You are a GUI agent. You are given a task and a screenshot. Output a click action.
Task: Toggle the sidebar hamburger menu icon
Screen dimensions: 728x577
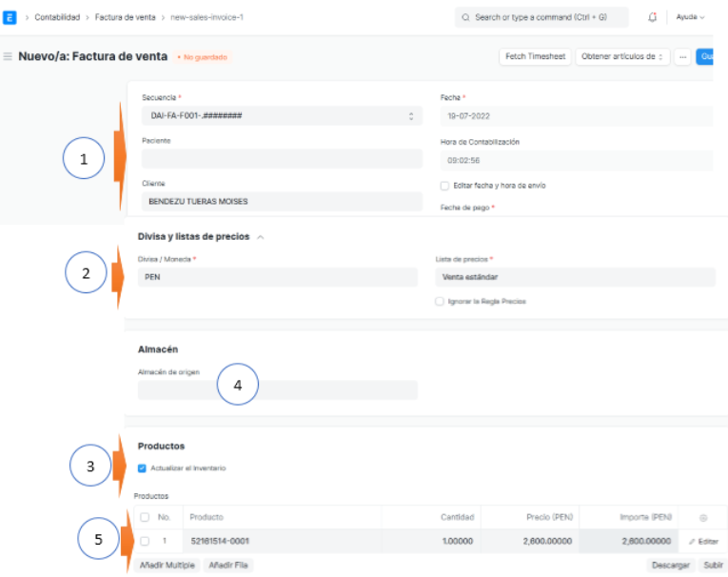coord(9,57)
